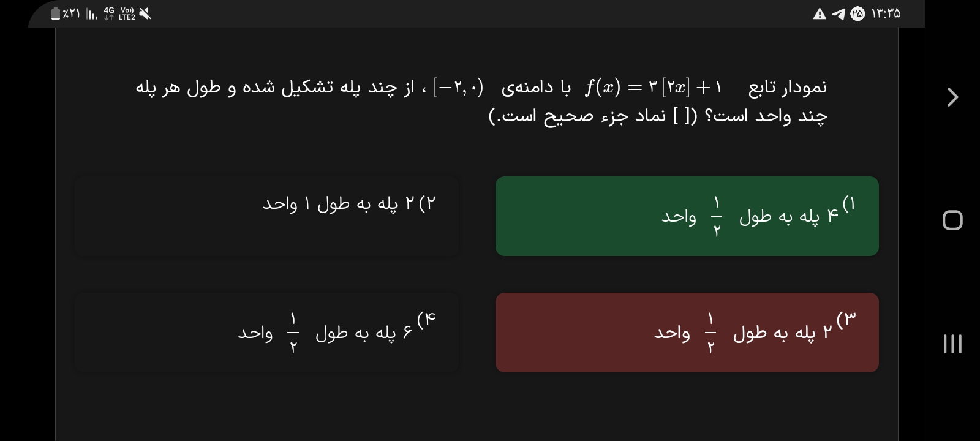Open recent apps with three-lines button
This screenshot has width=980, height=441.
(952, 344)
